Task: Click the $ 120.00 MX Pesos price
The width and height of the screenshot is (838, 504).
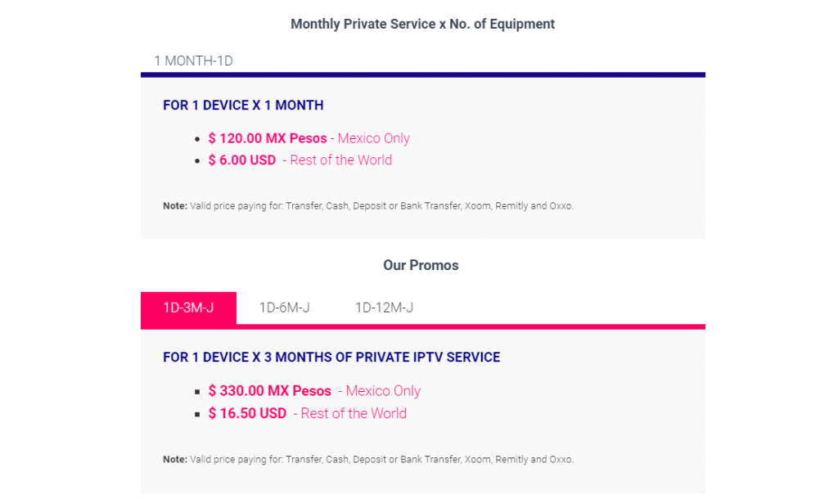Action: click(x=268, y=138)
